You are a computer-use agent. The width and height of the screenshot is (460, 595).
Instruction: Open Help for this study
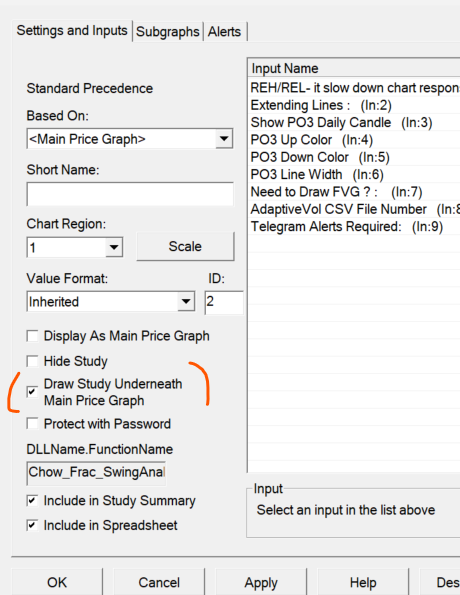(x=363, y=582)
